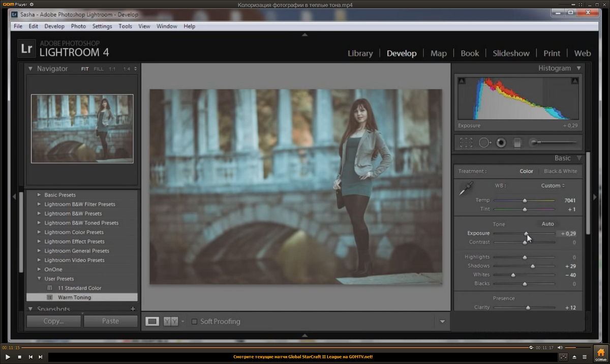Screen dimensions: 610x364
Task: Select the Red Eye Correction tool
Action: (501, 143)
